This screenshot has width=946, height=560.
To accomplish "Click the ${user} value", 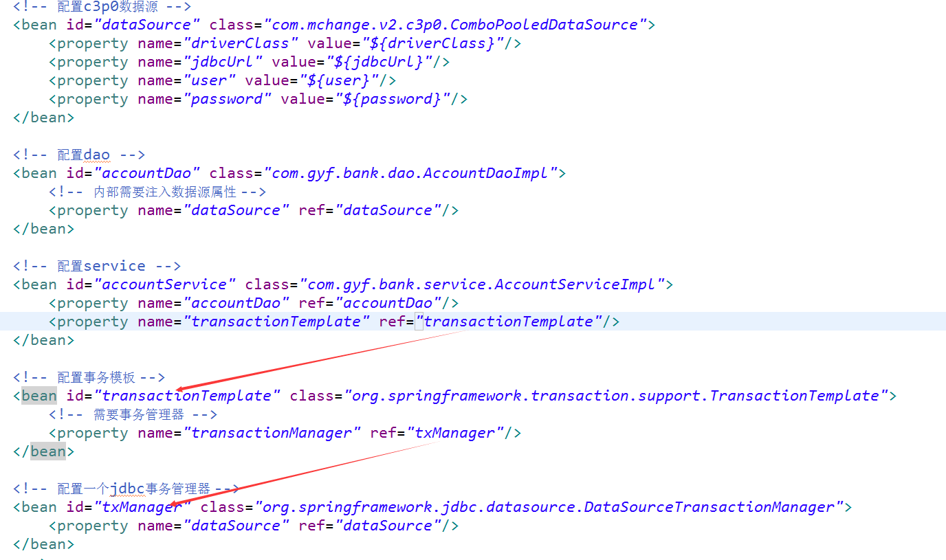I will [339, 80].
